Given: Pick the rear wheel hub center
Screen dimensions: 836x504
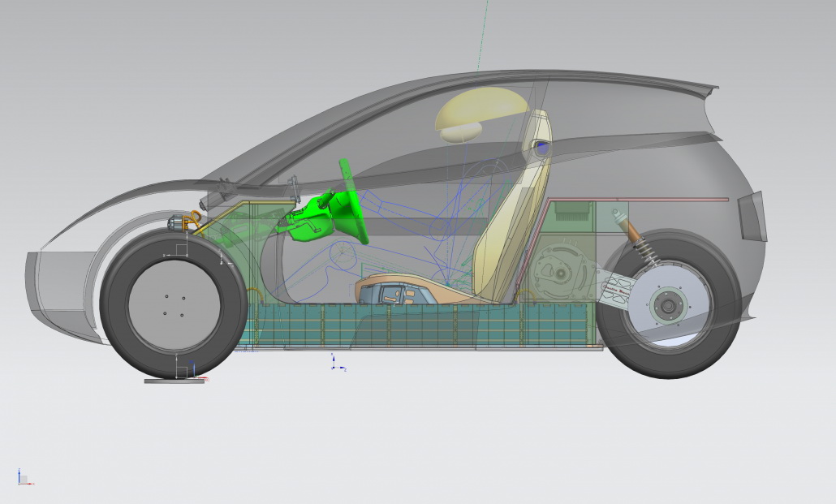Looking at the screenshot, I should coord(669,306).
